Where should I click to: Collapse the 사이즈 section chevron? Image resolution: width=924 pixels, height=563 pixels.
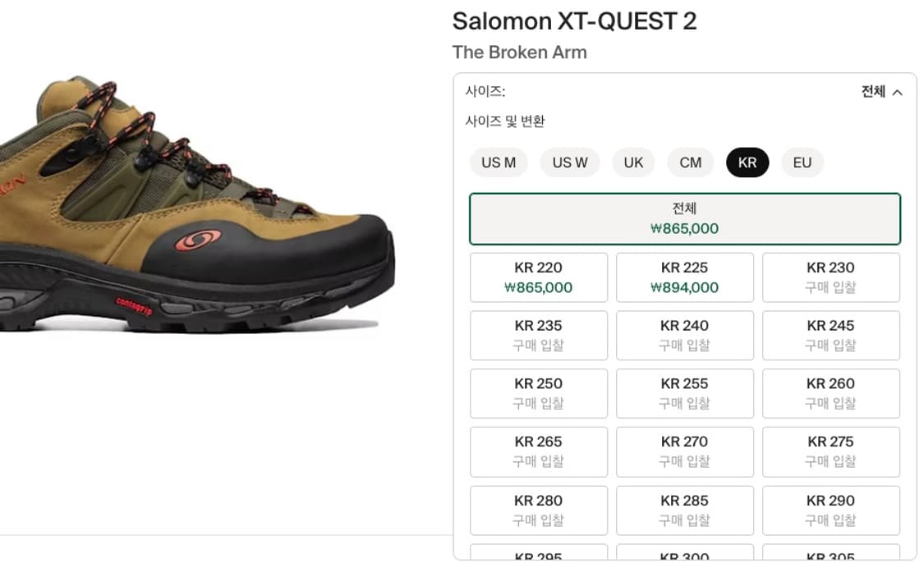(900, 92)
